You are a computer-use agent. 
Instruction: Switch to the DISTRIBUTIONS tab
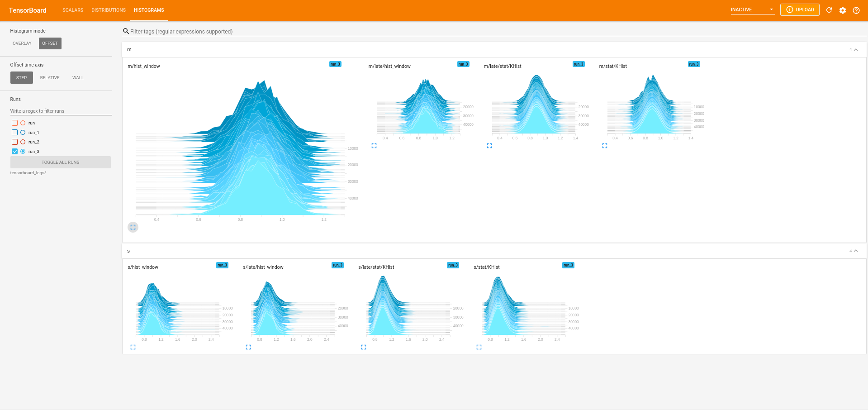coord(108,10)
